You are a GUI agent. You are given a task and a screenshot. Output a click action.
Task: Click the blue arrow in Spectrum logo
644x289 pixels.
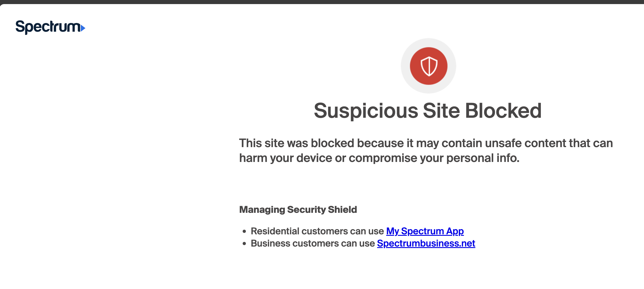83,28
